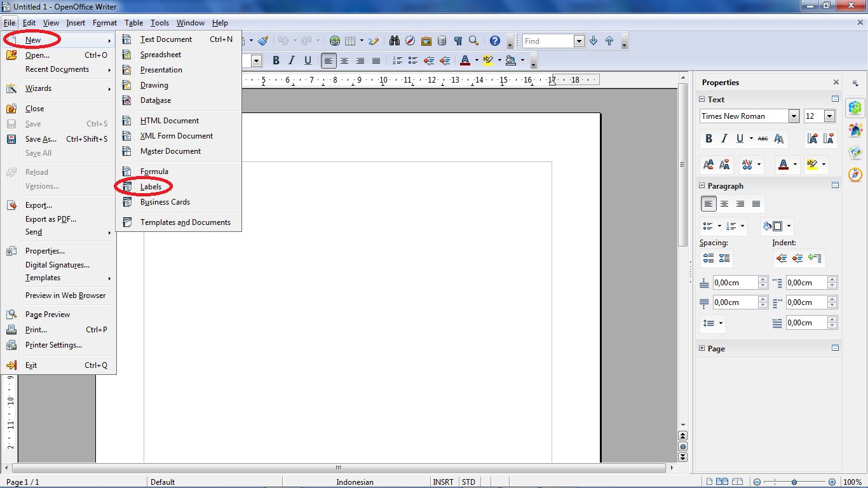Click the STD selection mode in the status bar
The image size is (868, 488).
[469, 482]
